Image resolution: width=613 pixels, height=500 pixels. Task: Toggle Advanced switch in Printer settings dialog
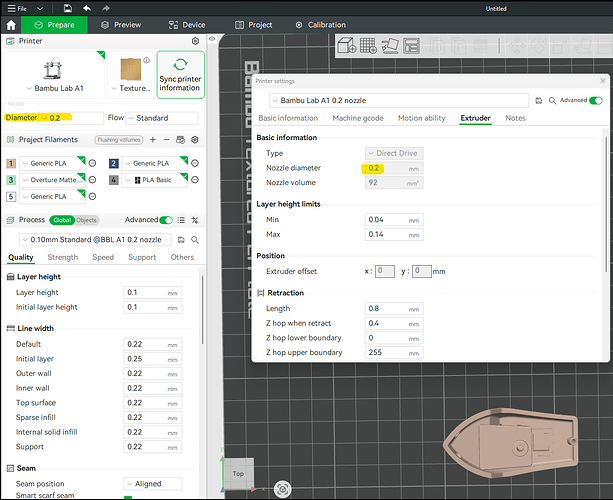pyautogui.click(x=596, y=100)
